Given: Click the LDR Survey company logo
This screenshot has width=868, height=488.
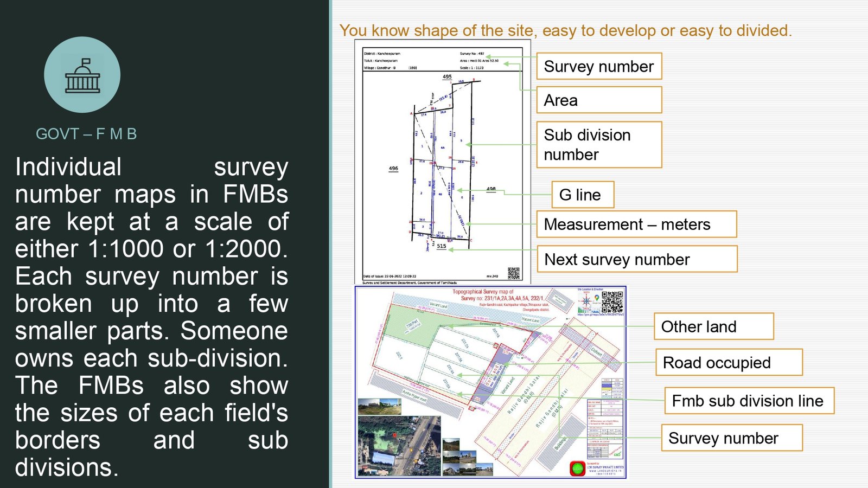Looking at the screenshot, I should (x=577, y=468).
